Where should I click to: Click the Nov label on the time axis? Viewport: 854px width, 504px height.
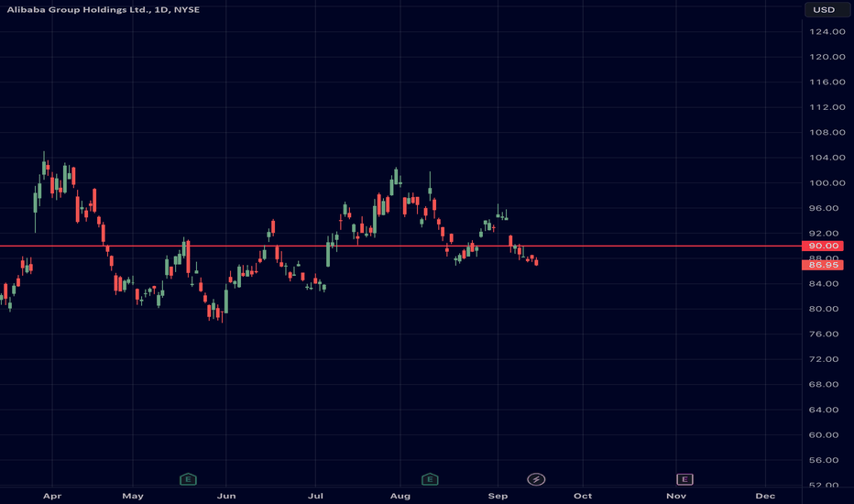(676, 496)
